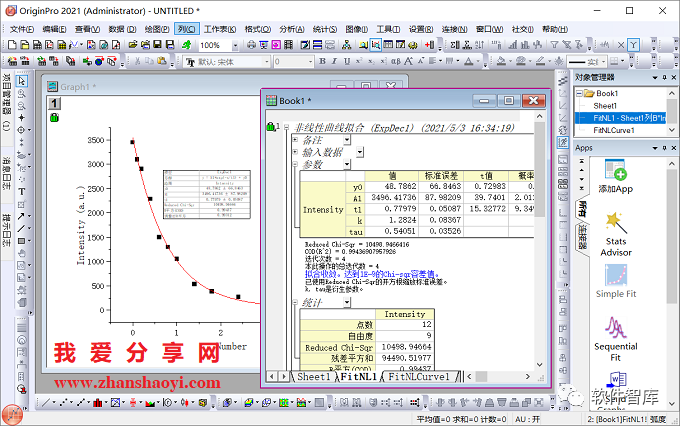Image resolution: width=680 pixels, height=426 pixels.
Task: Select the Screen Reader crosshair tool
Action: tap(22, 118)
